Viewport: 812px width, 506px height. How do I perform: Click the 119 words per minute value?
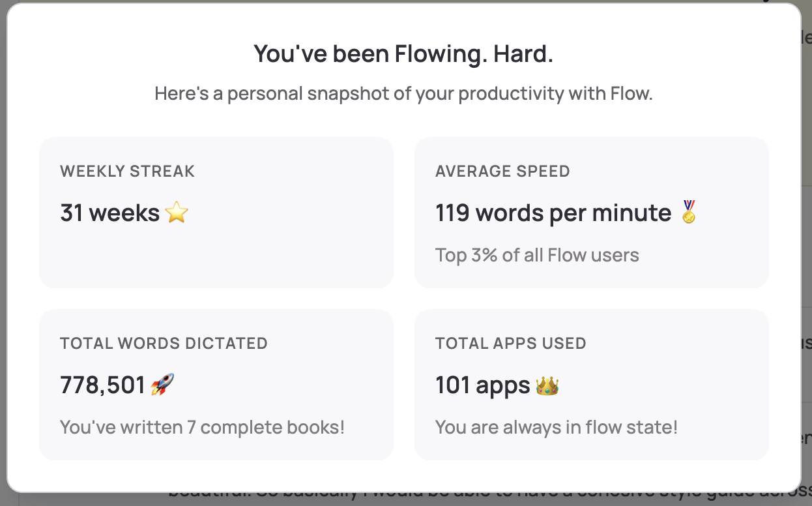tap(552, 213)
